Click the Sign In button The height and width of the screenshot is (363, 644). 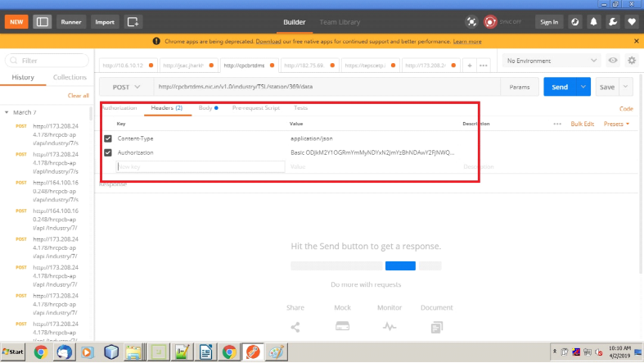tap(549, 22)
